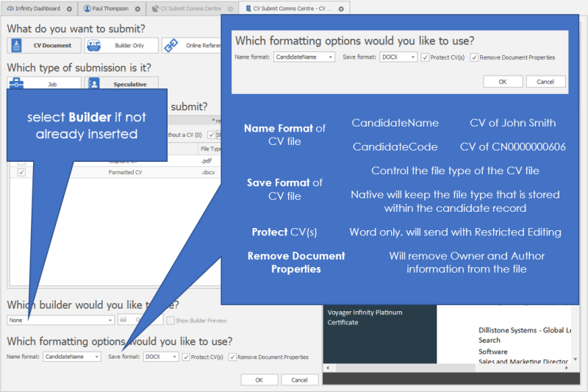Close the Paul Thompson tab
The width and height of the screenshot is (588, 392).
point(137,9)
